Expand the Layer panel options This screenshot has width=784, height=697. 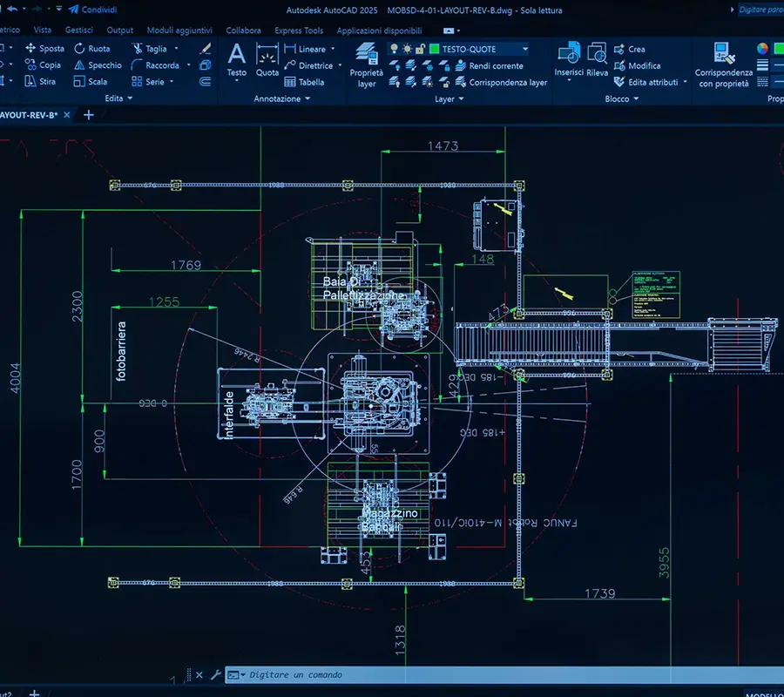coord(449,99)
